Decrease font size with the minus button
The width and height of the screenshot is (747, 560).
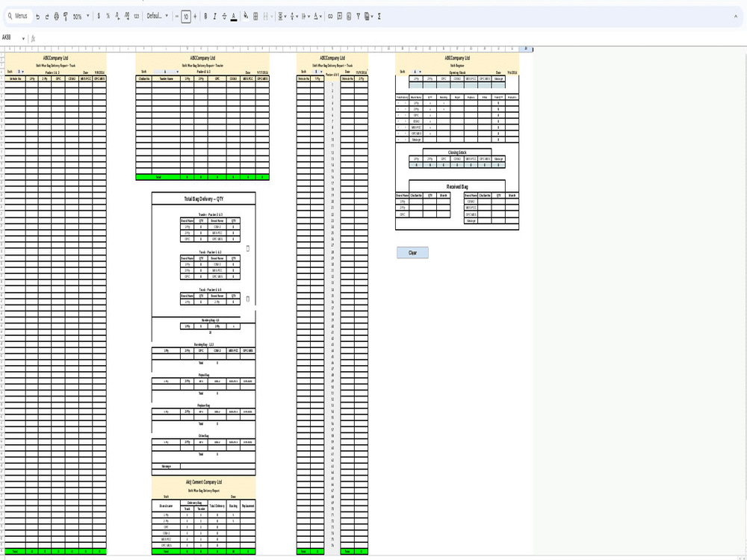pos(177,16)
